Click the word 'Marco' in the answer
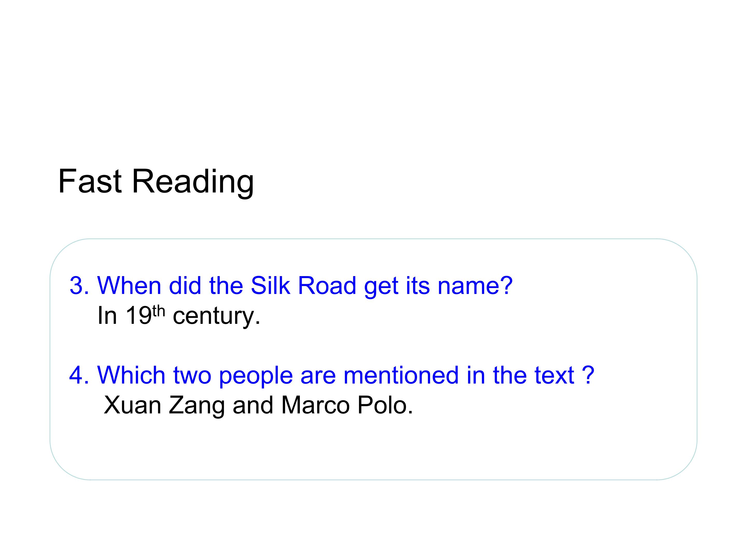 point(315,405)
